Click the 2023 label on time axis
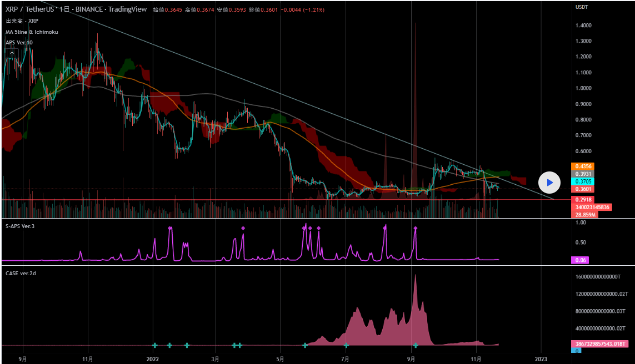 (x=541, y=359)
